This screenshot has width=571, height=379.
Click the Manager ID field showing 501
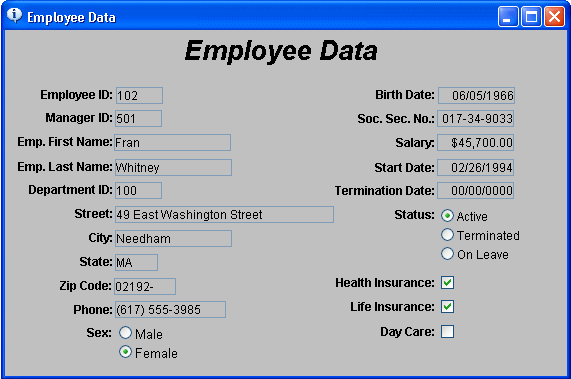pyautogui.click(x=138, y=119)
